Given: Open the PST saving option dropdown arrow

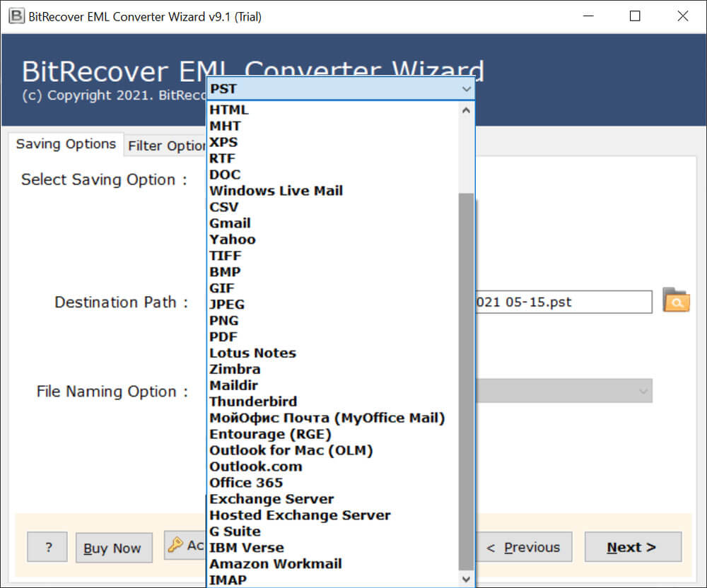Looking at the screenshot, I should pos(466,89).
